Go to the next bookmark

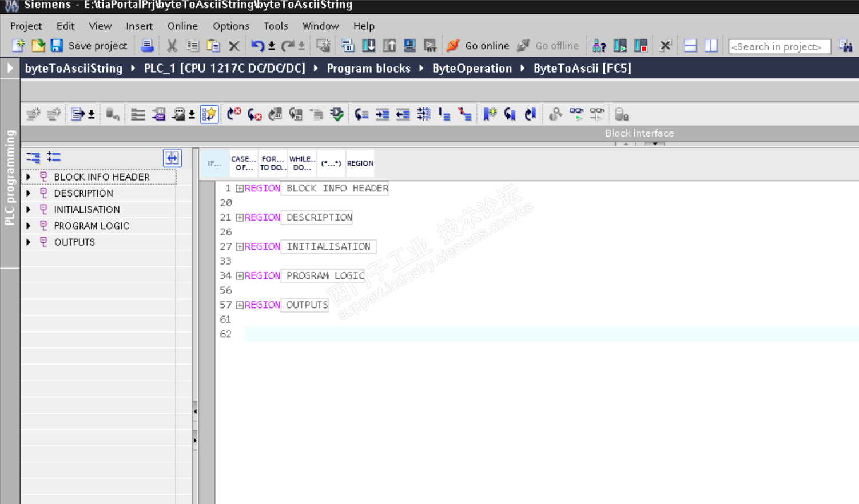pyautogui.click(x=510, y=114)
